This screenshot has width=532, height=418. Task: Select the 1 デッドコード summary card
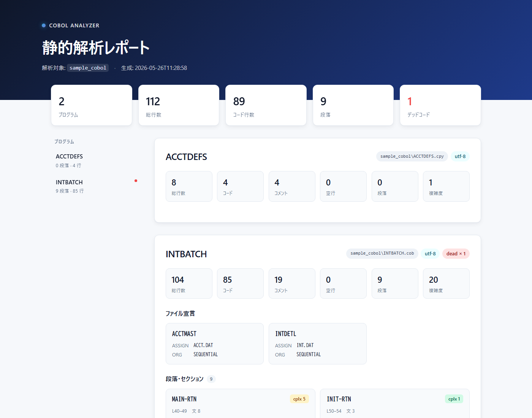pos(440,105)
